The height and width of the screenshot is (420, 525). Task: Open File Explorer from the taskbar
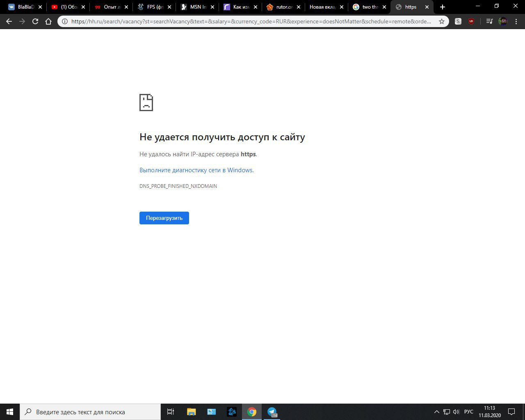pos(191,412)
